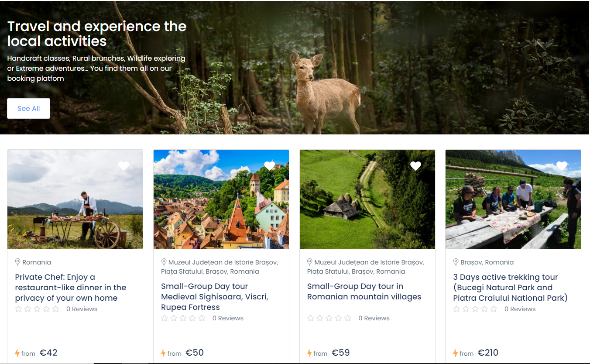This screenshot has height=364, width=590.
Task: Open Small-Group Day tour in mountain villages
Action: click(364, 292)
